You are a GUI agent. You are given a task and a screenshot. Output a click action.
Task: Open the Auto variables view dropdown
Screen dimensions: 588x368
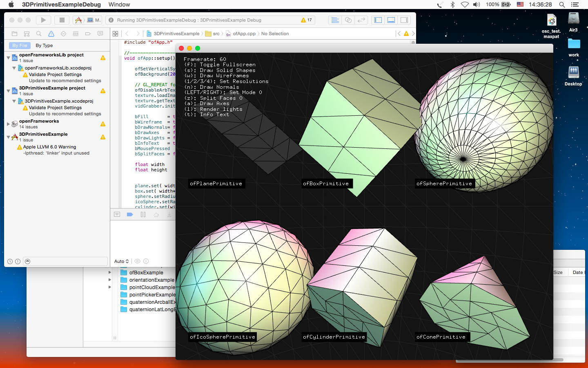coord(121,261)
